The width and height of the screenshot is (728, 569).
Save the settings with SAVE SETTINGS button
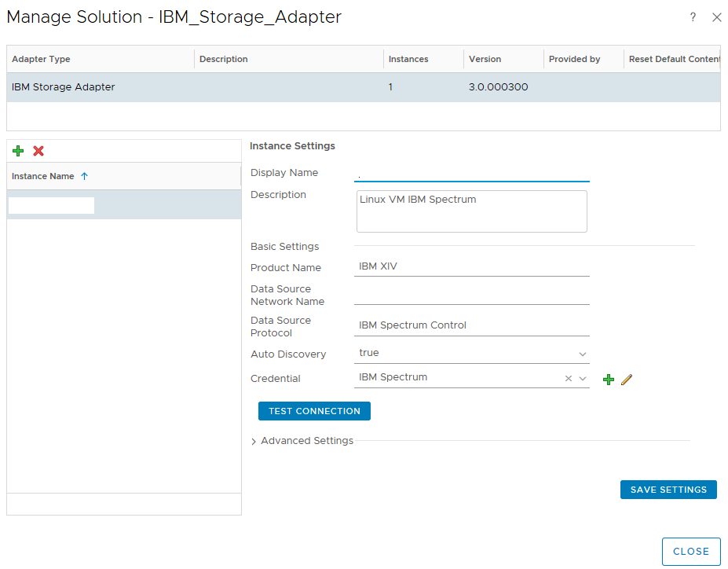668,489
